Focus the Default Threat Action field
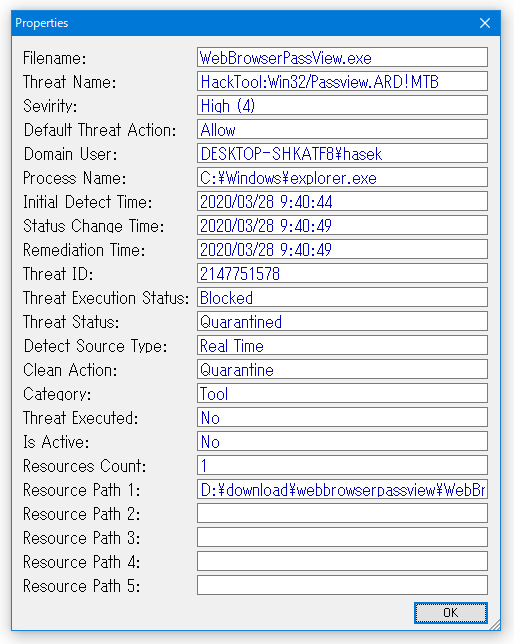The height and width of the screenshot is (644, 514). click(342, 129)
